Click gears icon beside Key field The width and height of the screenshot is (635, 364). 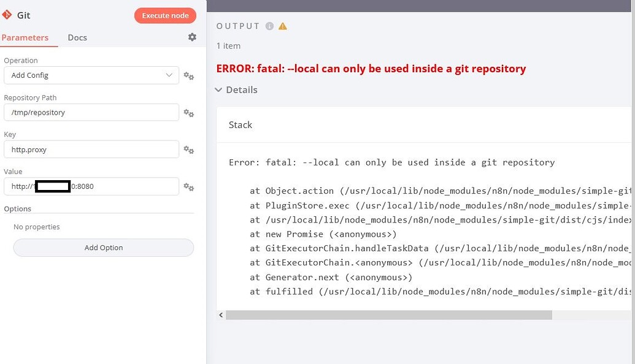189,150
